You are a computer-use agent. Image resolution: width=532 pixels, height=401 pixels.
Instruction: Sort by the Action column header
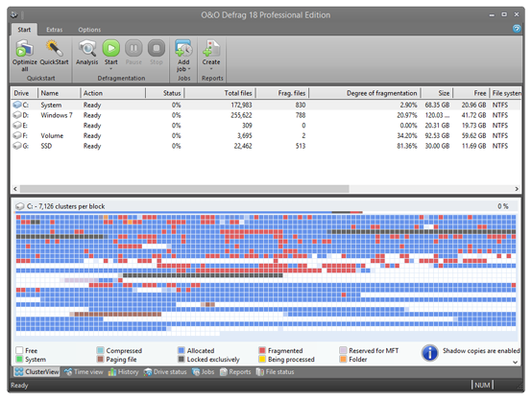(x=113, y=93)
